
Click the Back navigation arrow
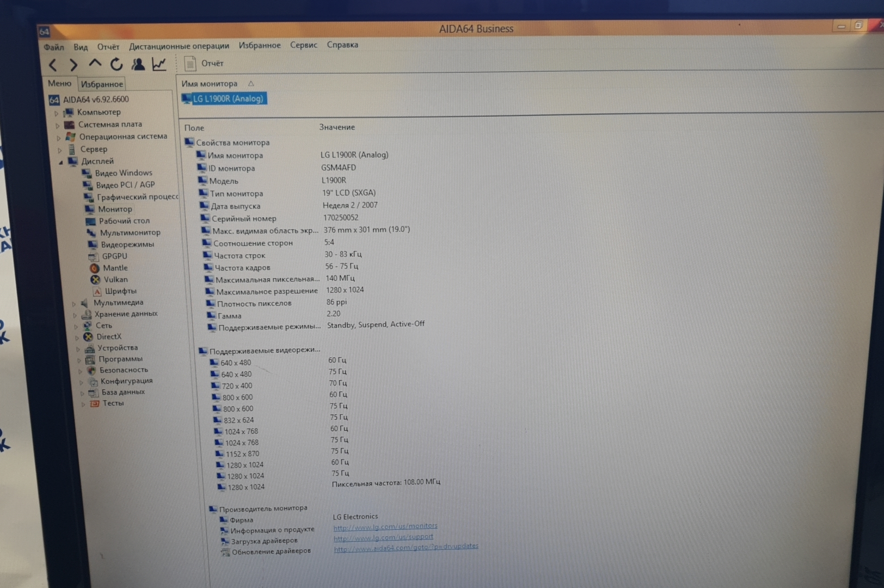click(53, 65)
